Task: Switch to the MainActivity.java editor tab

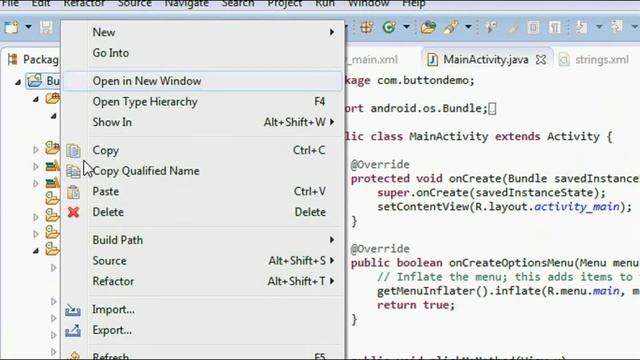Action: (486, 60)
